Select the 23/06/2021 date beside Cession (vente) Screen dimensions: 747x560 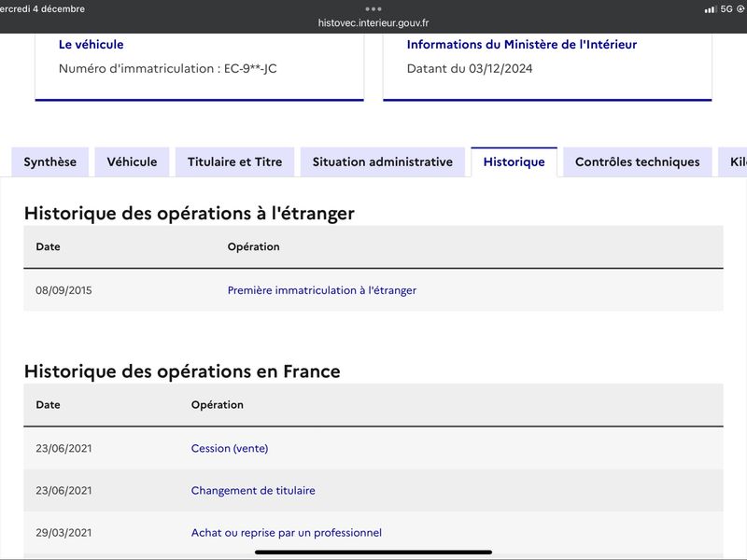click(63, 448)
